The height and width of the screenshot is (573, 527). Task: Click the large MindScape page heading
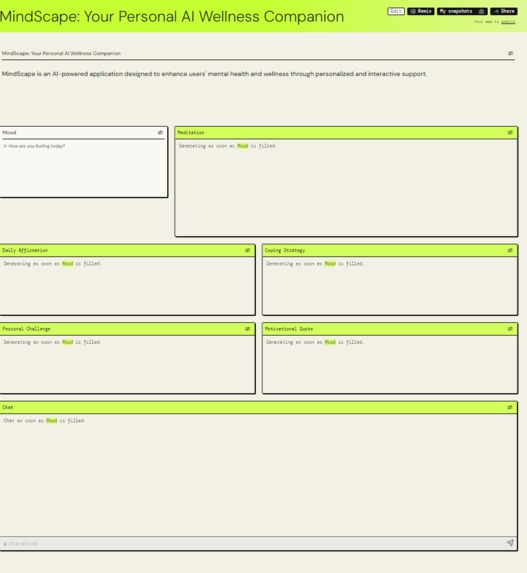coord(172,17)
